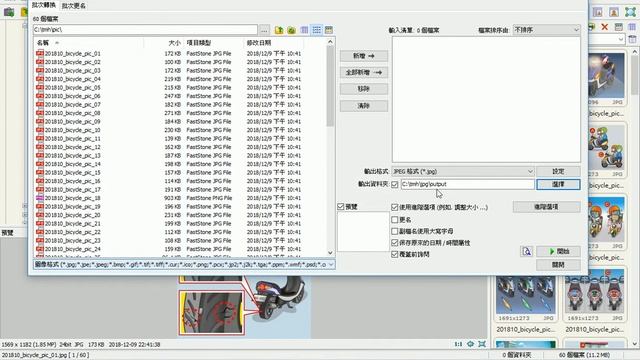Switch file list to list view icon
640x360 pixels.
click(317, 30)
